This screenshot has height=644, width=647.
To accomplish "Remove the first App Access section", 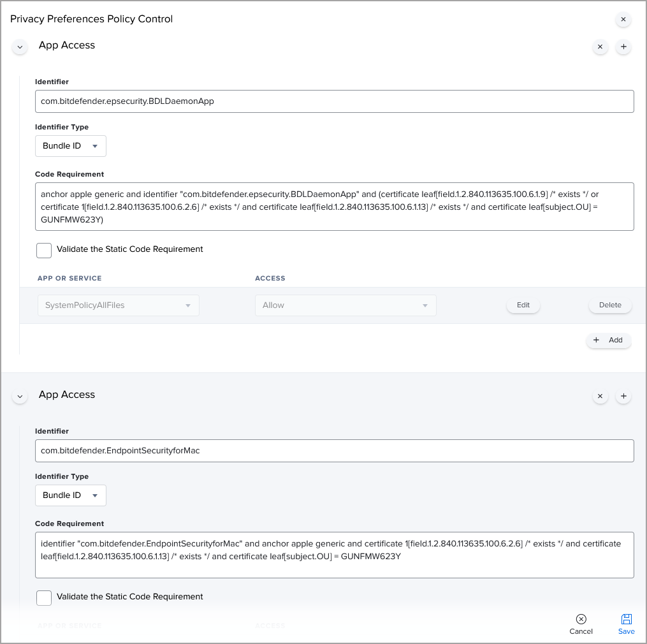I will pyautogui.click(x=600, y=47).
